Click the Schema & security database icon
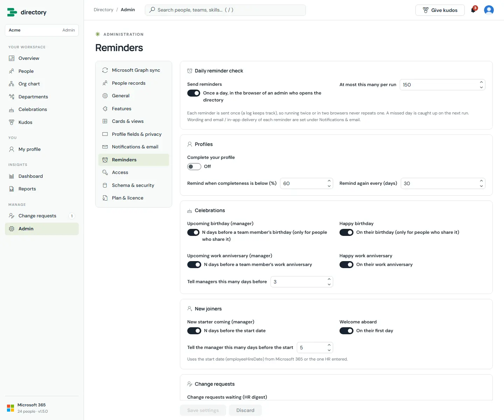 (x=105, y=185)
